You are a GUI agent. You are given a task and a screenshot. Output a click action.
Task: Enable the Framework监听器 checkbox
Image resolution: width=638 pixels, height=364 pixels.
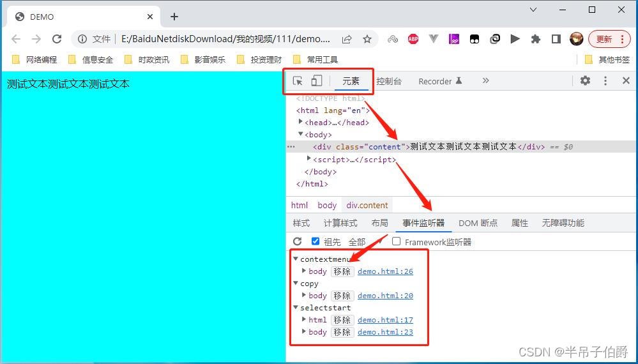(x=396, y=241)
